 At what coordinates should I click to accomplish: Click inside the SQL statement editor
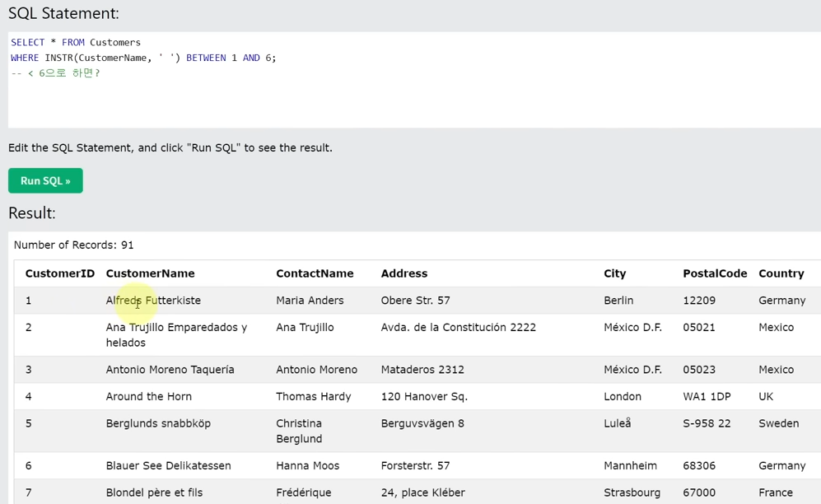(414, 80)
